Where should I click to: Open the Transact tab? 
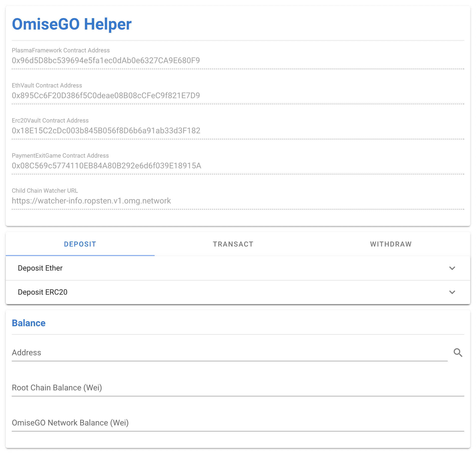[x=233, y=244]
